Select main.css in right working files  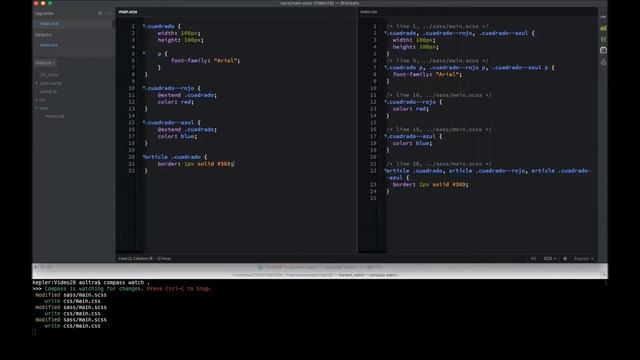[49, 45]
